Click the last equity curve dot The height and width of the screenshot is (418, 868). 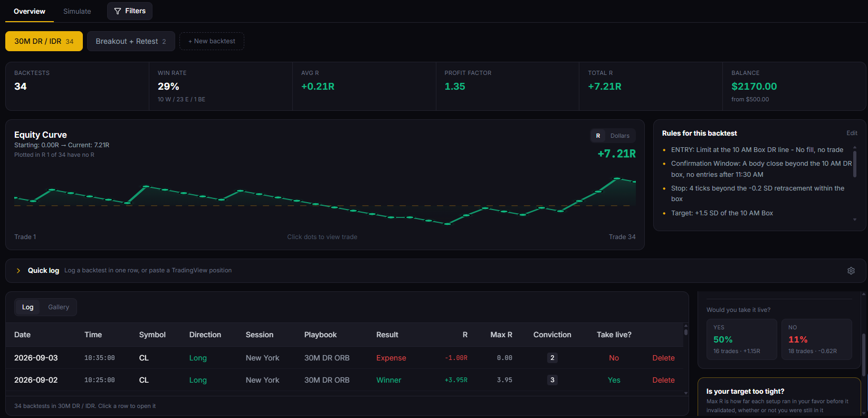tap(634, 182)
